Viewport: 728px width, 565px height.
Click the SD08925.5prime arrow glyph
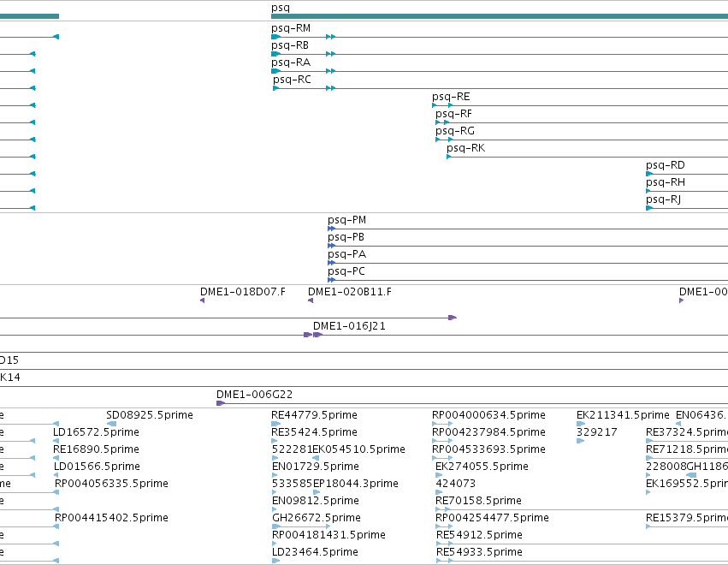(x=111, y=424)
